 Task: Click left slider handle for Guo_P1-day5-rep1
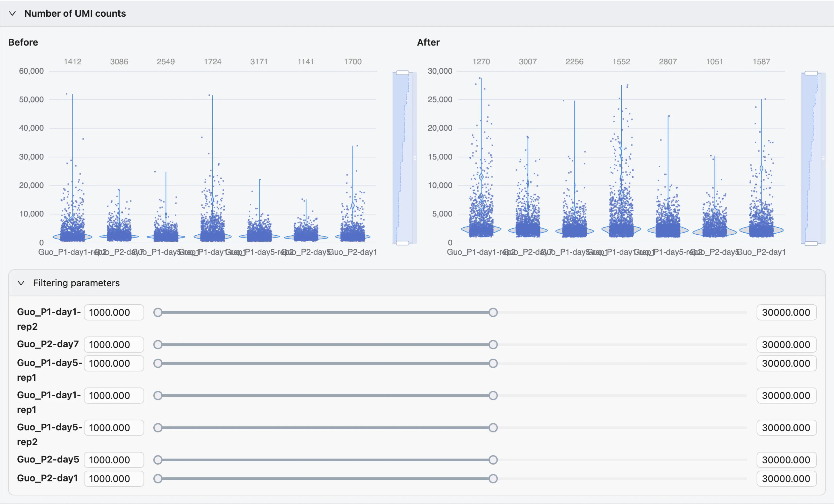pyautogui.click(x=158, y=363)
